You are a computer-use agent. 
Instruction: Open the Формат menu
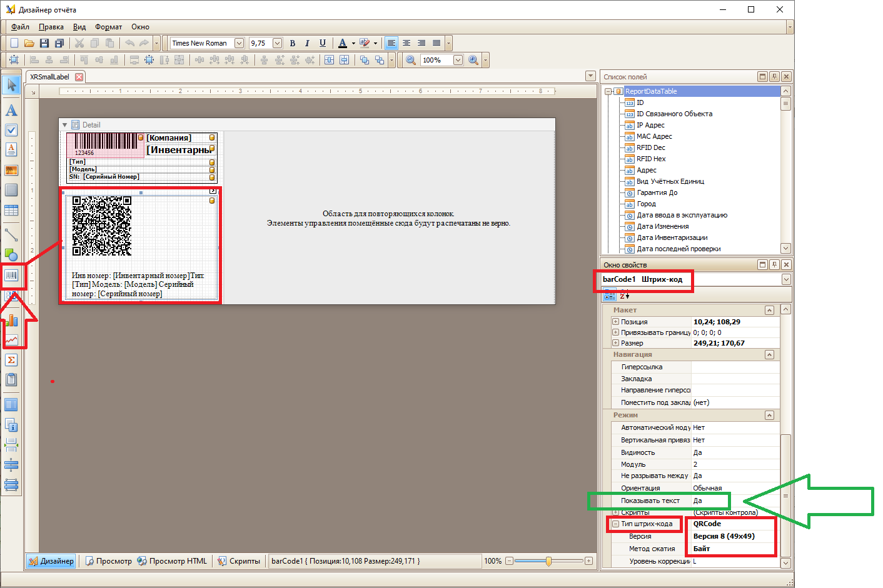108,27
